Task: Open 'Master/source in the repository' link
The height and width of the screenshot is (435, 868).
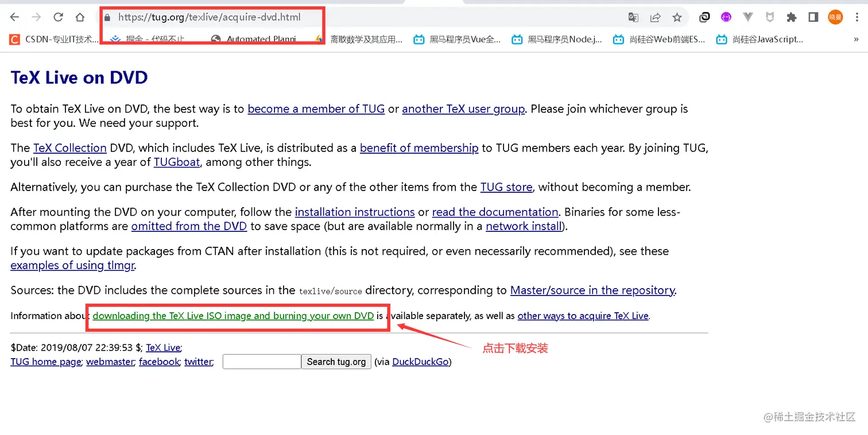Action: (592, 290)
